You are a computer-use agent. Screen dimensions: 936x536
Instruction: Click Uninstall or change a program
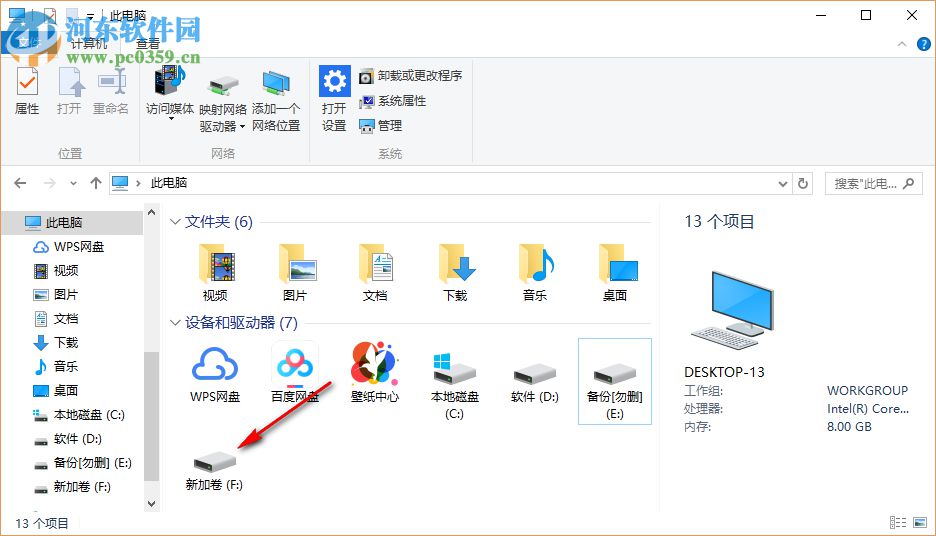(411, 76)
